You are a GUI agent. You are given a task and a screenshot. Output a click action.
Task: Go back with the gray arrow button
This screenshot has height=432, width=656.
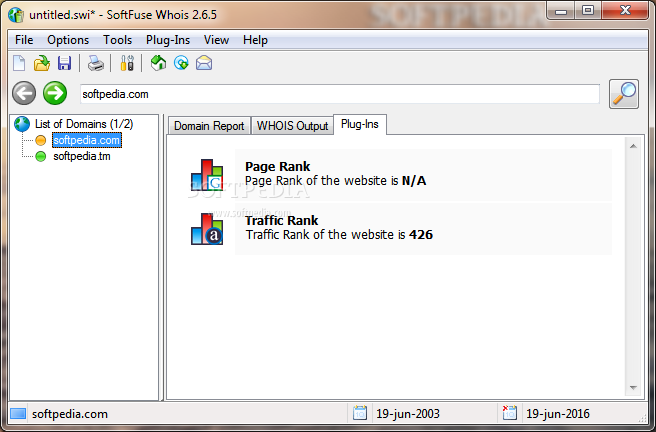(24, 93)
